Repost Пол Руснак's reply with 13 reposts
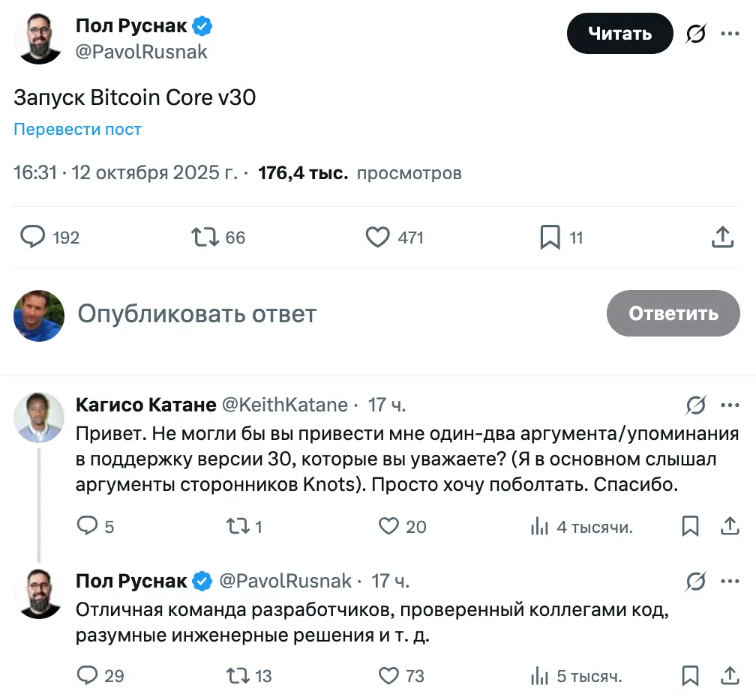Viewport: 756px width, 700px height. 238,676
